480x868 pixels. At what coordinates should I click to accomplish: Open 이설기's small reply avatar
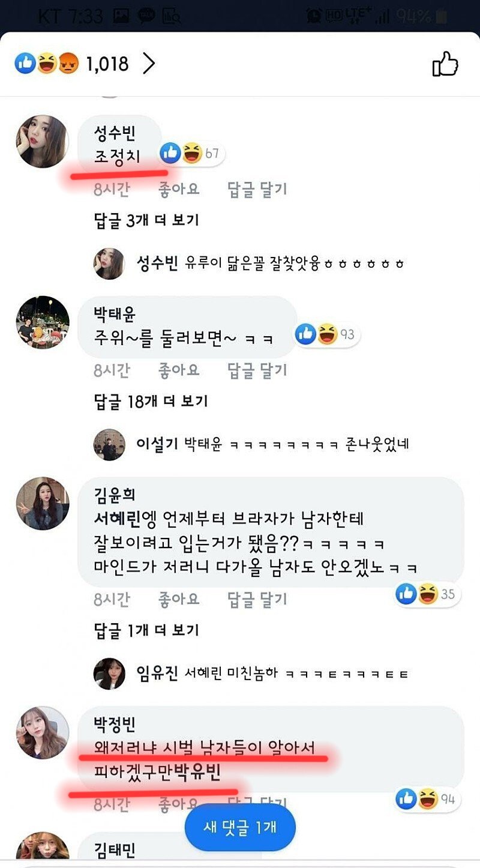[x=109, y=445]
